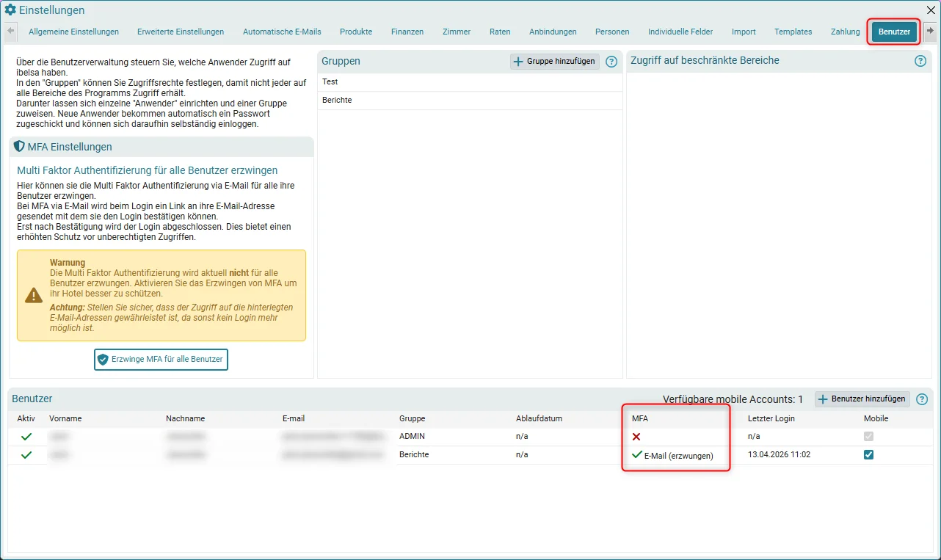Screen dimensions: 941x560
Task: Open the Zahlung tab
Action: pyautogui.click(x=846, y=32)
